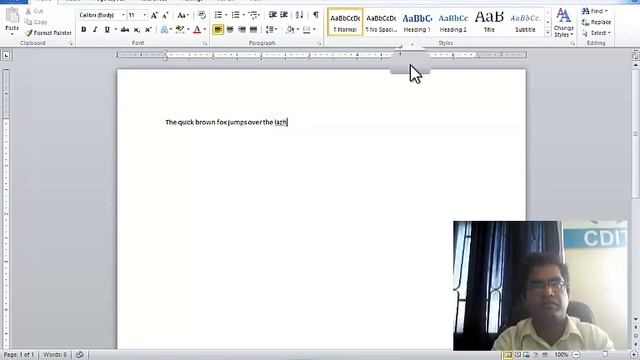Click the Paste button in Clipboard group
Screen dimensions: 640x360
click(x=12, y=20)
